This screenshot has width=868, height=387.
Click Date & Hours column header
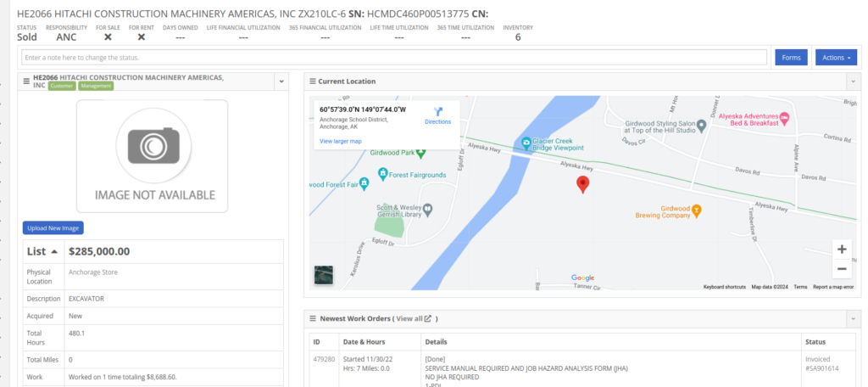[364, 342]
